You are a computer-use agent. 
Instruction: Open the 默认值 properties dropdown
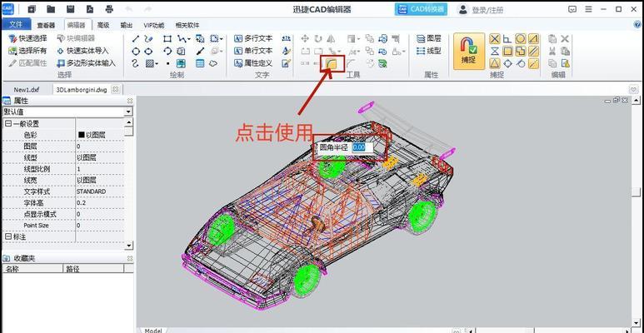point(128,112)
